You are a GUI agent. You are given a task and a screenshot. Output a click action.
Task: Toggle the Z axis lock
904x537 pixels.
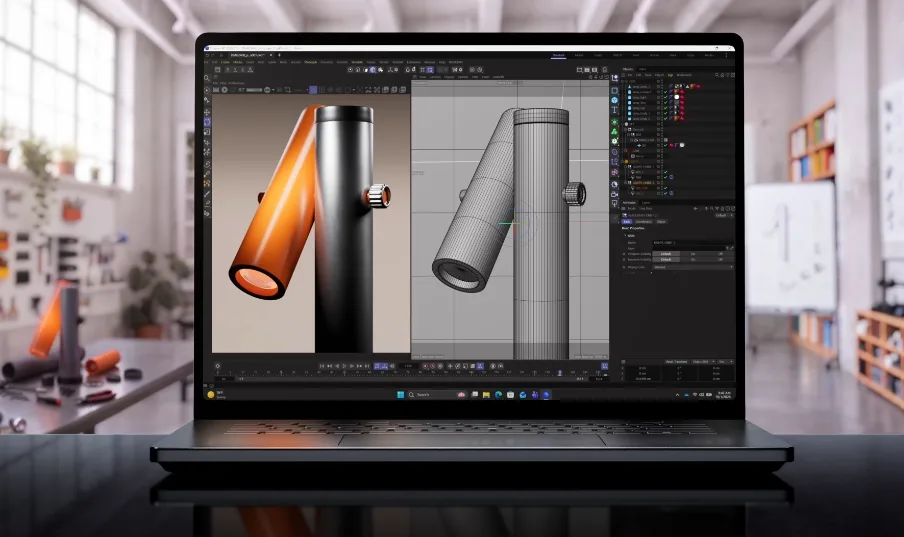pyautogui.click(x=243, y=70)
